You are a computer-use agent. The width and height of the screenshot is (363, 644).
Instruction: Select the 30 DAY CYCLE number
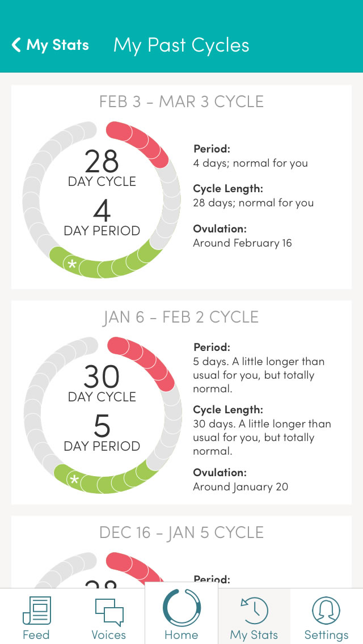pos(102,377)
